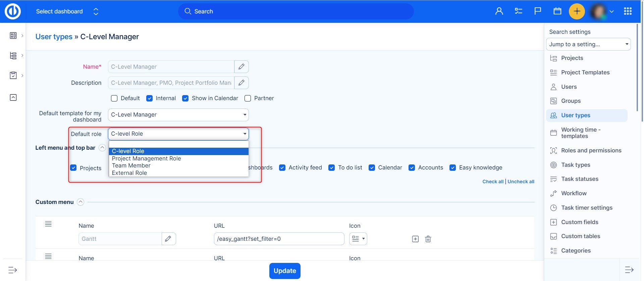Open the user profile icon in top bar
Screen dimensions: 644x281
(x=499, y=11)
